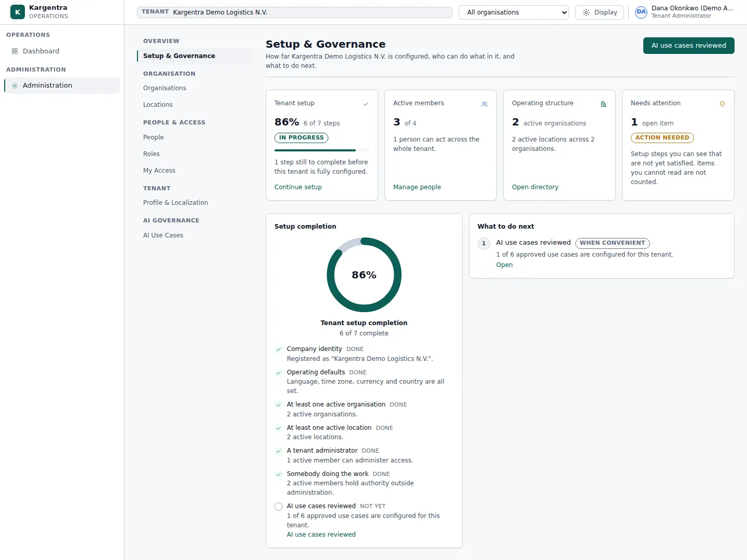
Task: Click the Tenant setup progress bar
Action: click(322, 150)
